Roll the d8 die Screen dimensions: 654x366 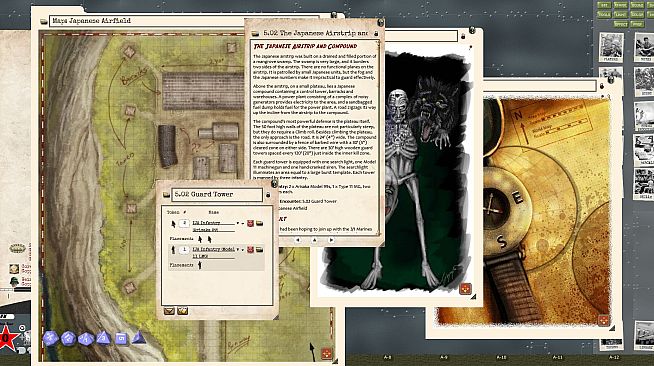[103, 338]
